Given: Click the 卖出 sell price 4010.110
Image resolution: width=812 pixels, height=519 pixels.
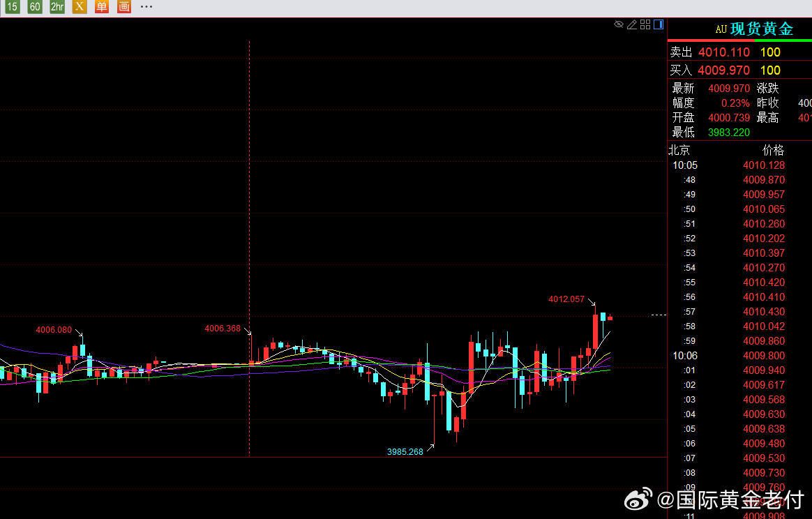Looking at the screenshot, I should (x=724, y=52).
